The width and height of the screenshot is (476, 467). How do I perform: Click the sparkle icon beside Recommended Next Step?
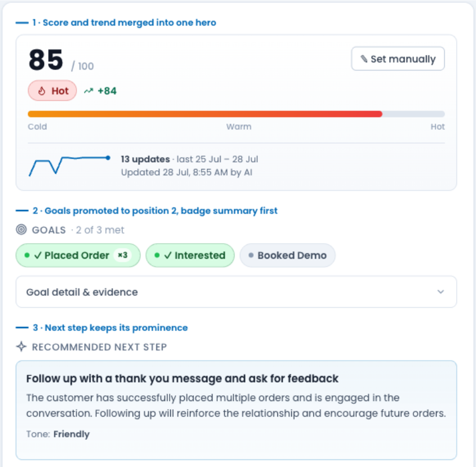21,347
